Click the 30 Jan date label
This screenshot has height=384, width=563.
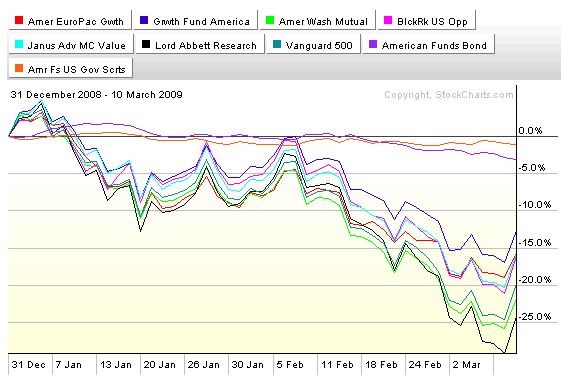coord(247,365)
